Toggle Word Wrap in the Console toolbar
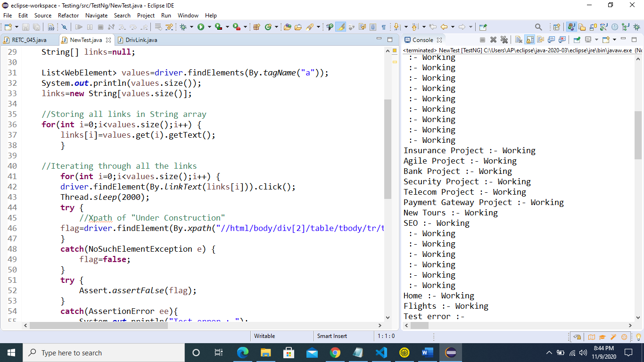Screen dimensions: 644x362 (540, 40)
